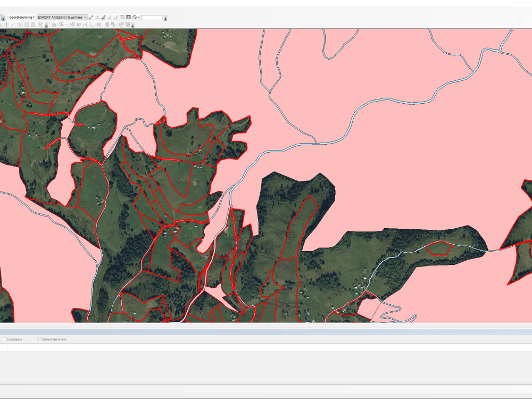This screenshot has height=399, width=532.
Task: Click inside the rotation angle input box
Action: [x=152, y=17]
